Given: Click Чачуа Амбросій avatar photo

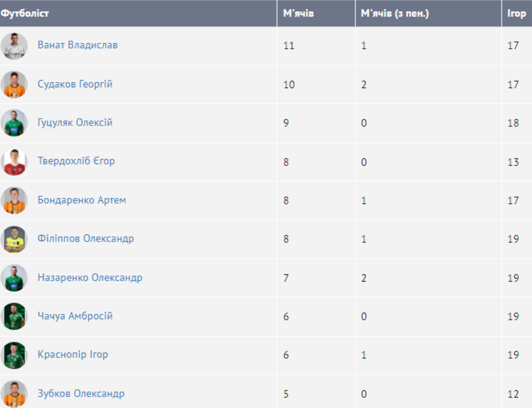Looking at the screenshot, I should coord(14,316).
